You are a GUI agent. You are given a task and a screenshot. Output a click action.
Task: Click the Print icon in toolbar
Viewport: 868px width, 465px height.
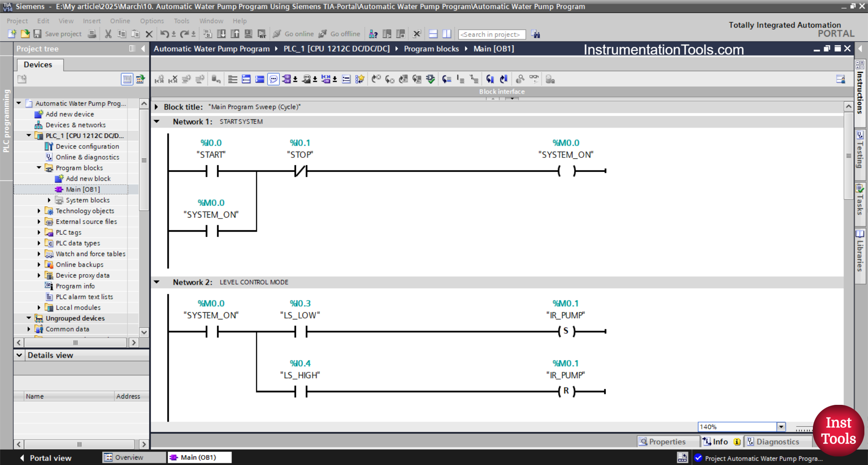click(92, 34)
